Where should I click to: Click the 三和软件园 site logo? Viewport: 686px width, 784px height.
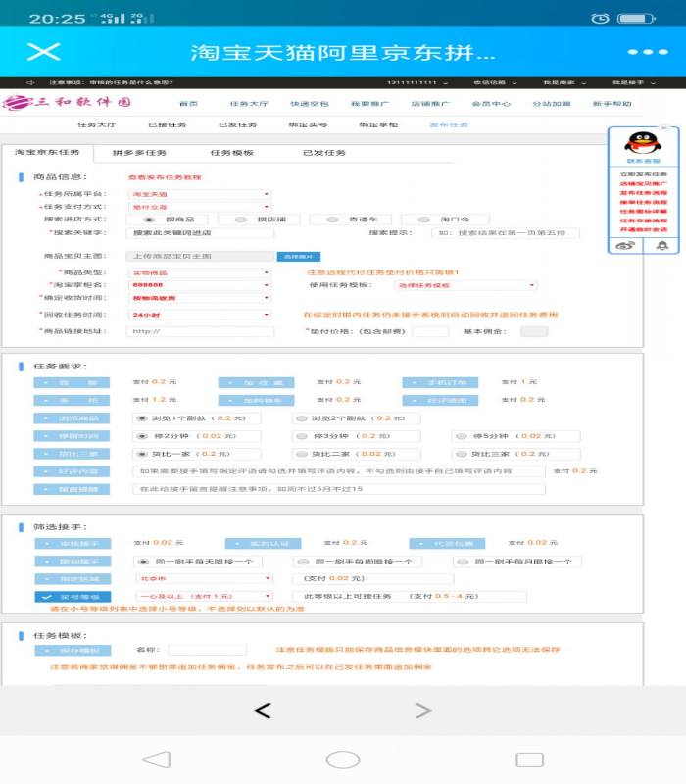pyautogui.click(x=68, y=103)
